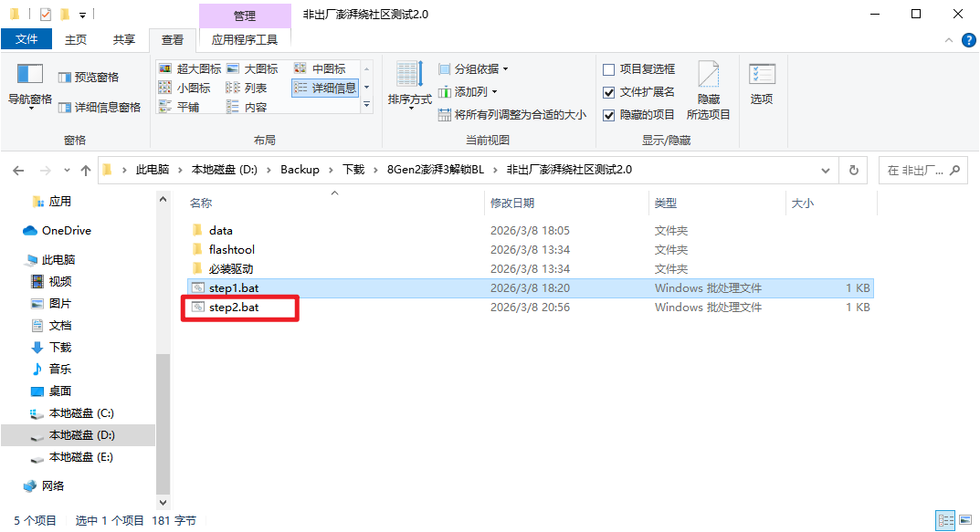Select the data folder
Image resolution: width=980 pixels, height=532 pixels.
pyautogui.click(x=530, y=230)
